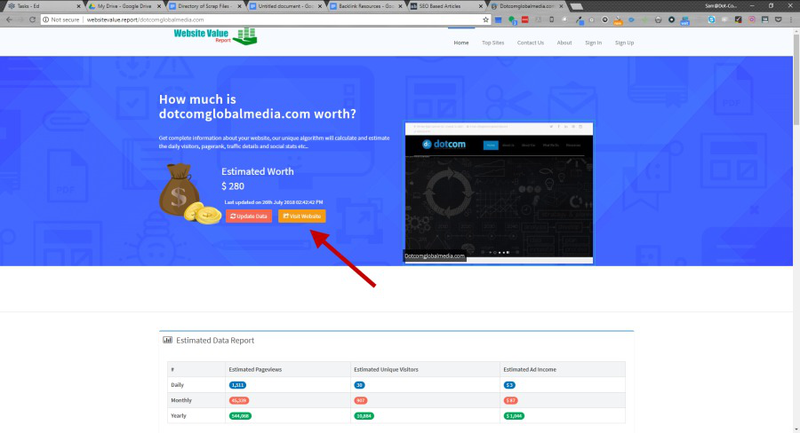Viewport: 800px width, 433px height.
Task: Open the About page link
Action: click(x=564, y=43)
